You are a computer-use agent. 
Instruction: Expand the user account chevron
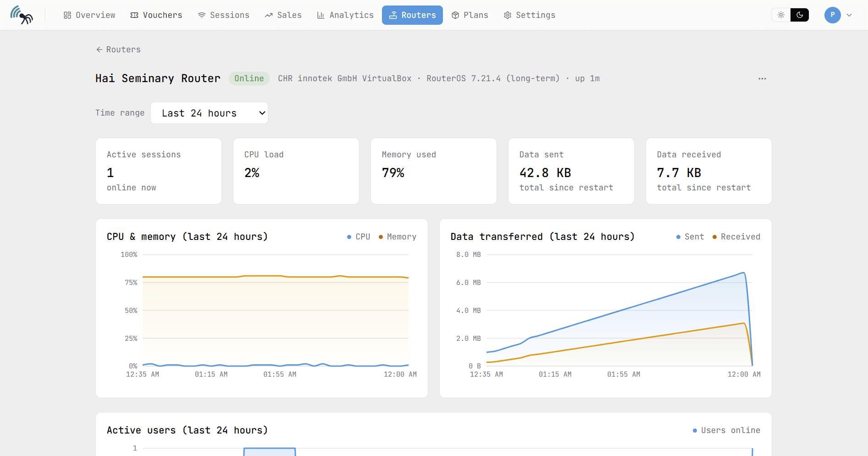coord(849,15)
